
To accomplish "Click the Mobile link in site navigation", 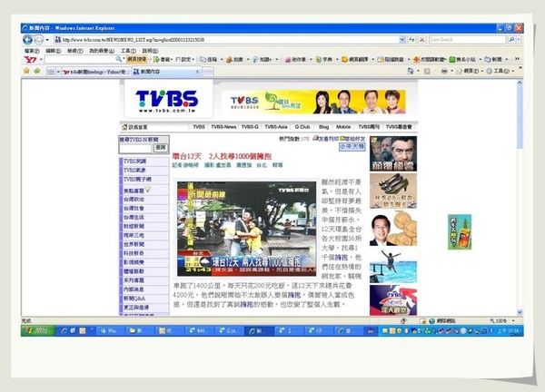I will pyautogui.click(x=343, y=127).
